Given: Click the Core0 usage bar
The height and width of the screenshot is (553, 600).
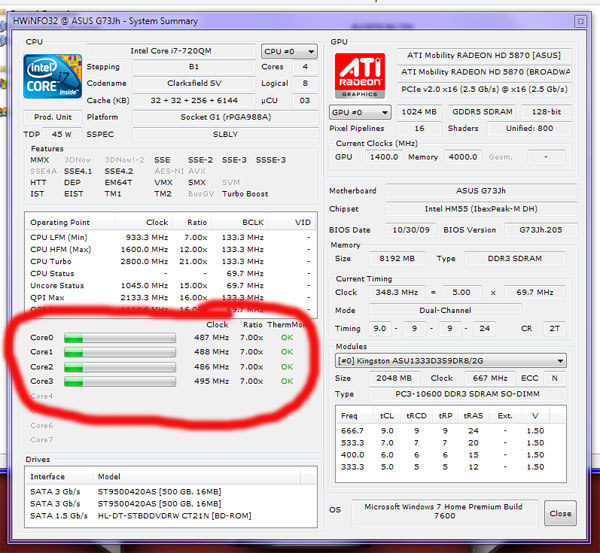Looking at the screenshot, I should coord(120,338).
